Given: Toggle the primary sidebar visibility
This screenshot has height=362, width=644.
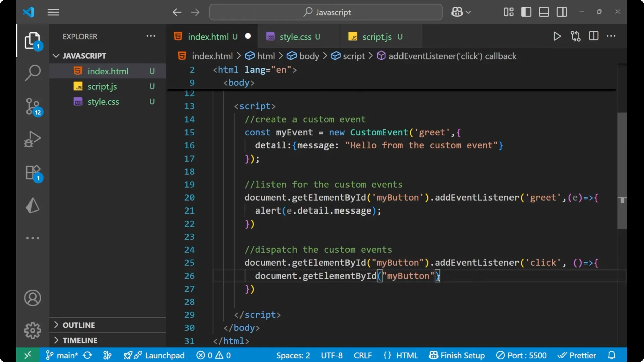Looking at the screenshot, I should [526, 12].
